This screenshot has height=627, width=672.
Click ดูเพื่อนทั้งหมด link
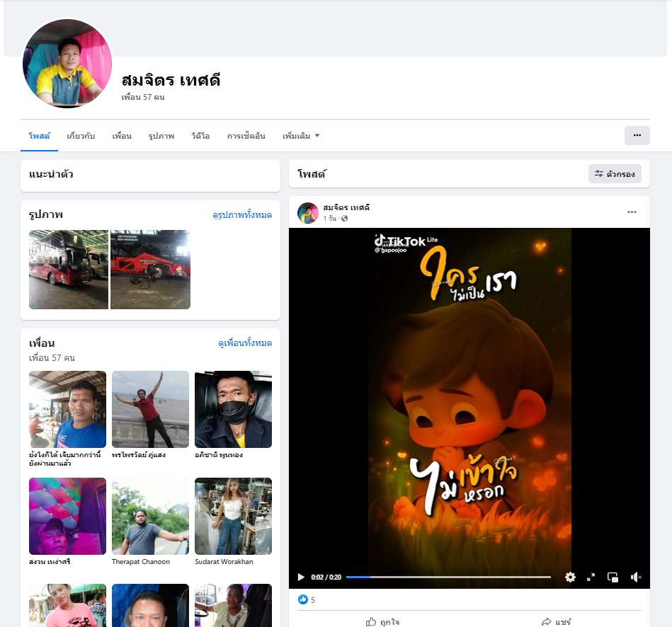tap(245, 343)
